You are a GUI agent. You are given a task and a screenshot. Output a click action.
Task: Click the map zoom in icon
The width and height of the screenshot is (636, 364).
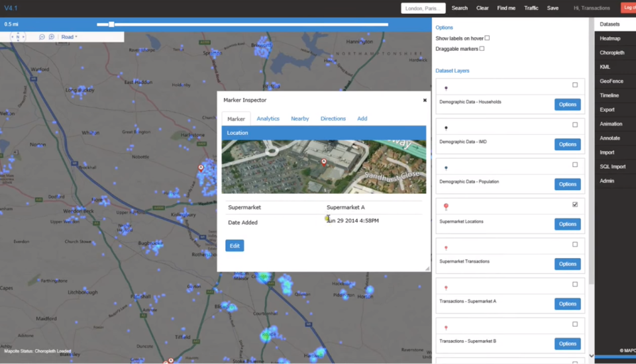click(x=52, y=37)
